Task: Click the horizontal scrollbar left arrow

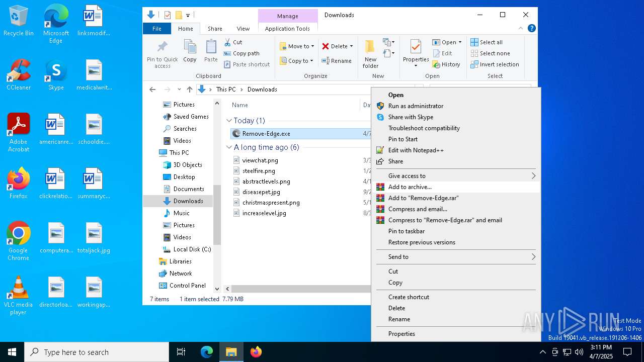Action: click(x=227, y=289)
